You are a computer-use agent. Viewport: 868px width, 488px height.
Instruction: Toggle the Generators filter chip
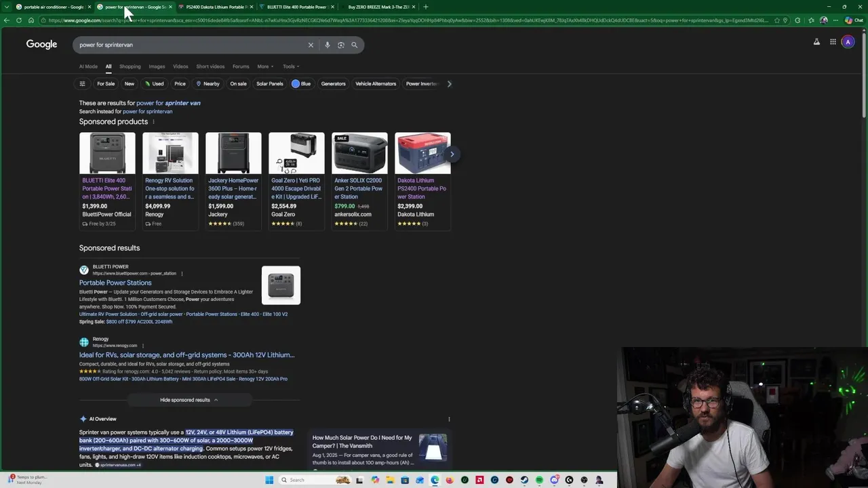tap(333, 84)
